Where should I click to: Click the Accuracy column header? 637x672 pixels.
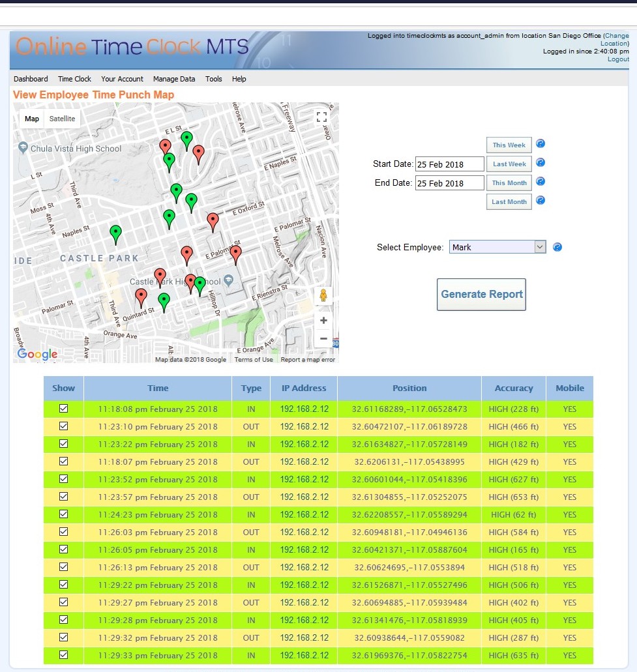[x=514, y=388]
